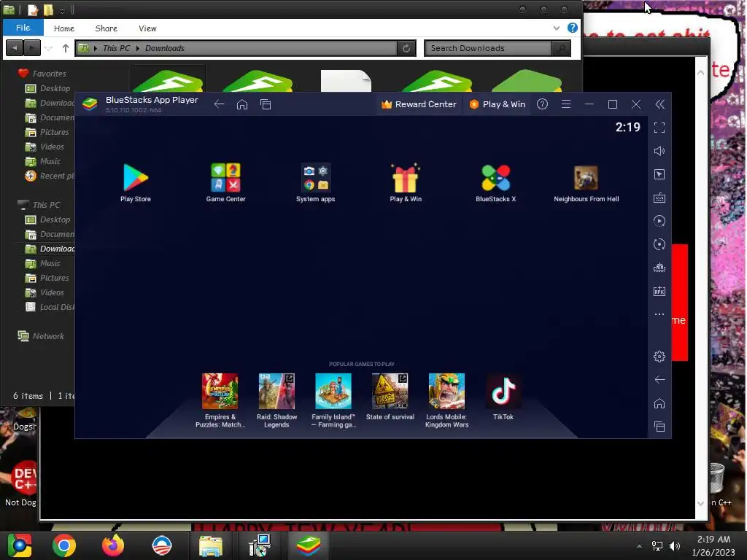Image resolution: width=747 pixels, height=560 pixels.
Task: Open BlueStacks hamburger menu
Action: (566, 104)
